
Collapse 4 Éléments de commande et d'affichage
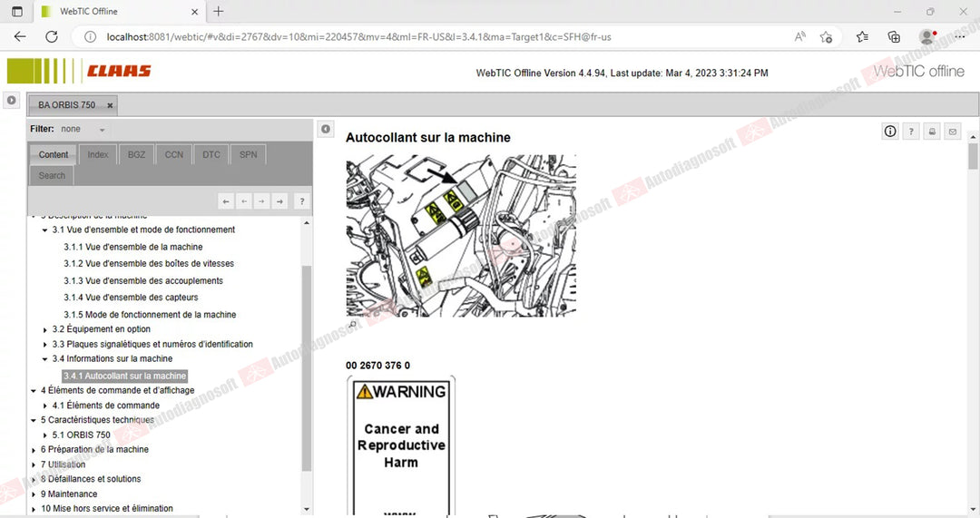pos(34,390)
